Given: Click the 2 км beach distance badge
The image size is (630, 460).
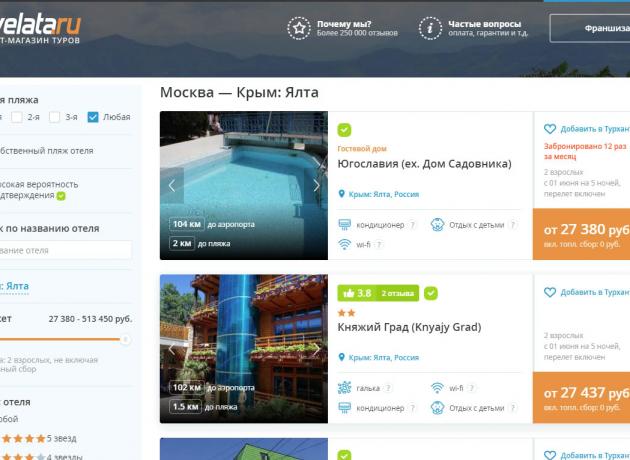Looking at the screenshot, I should click(x=182, y=243).
